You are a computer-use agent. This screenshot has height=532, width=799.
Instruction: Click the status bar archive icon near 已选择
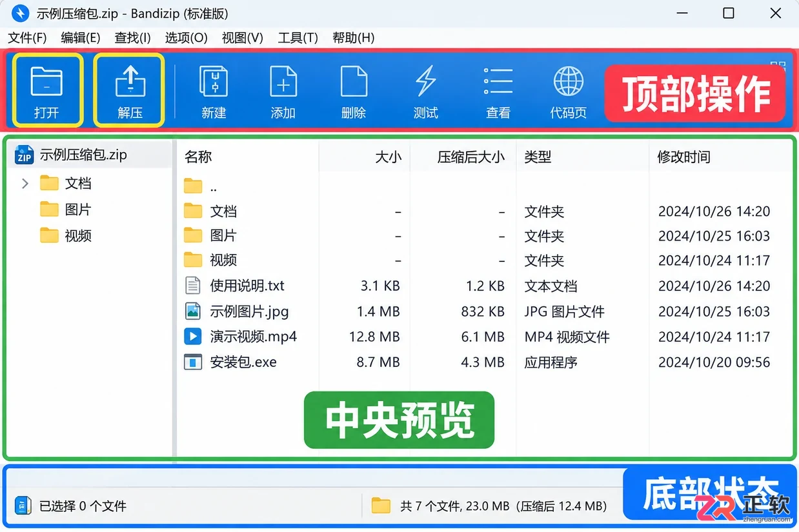tap(23, 506)
